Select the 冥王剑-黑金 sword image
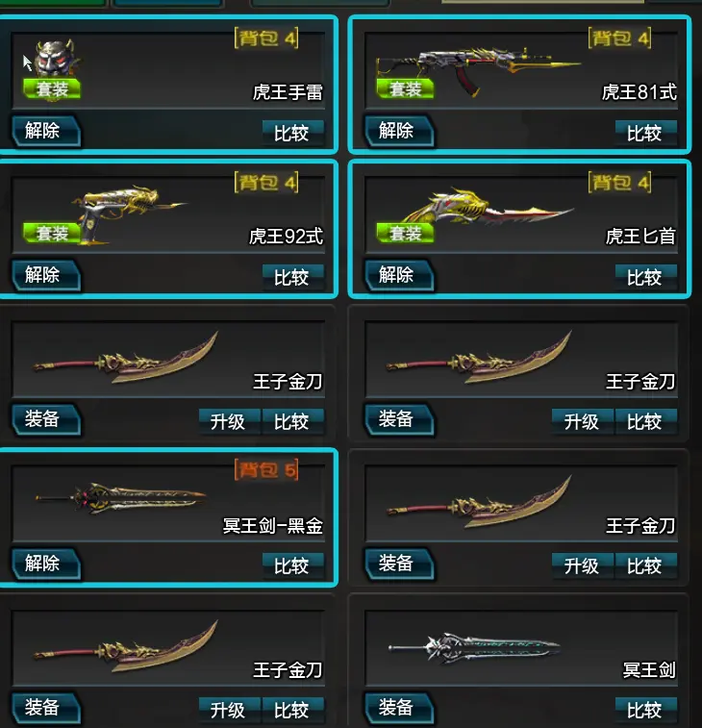The image size is (702, 728). [121, 499]
